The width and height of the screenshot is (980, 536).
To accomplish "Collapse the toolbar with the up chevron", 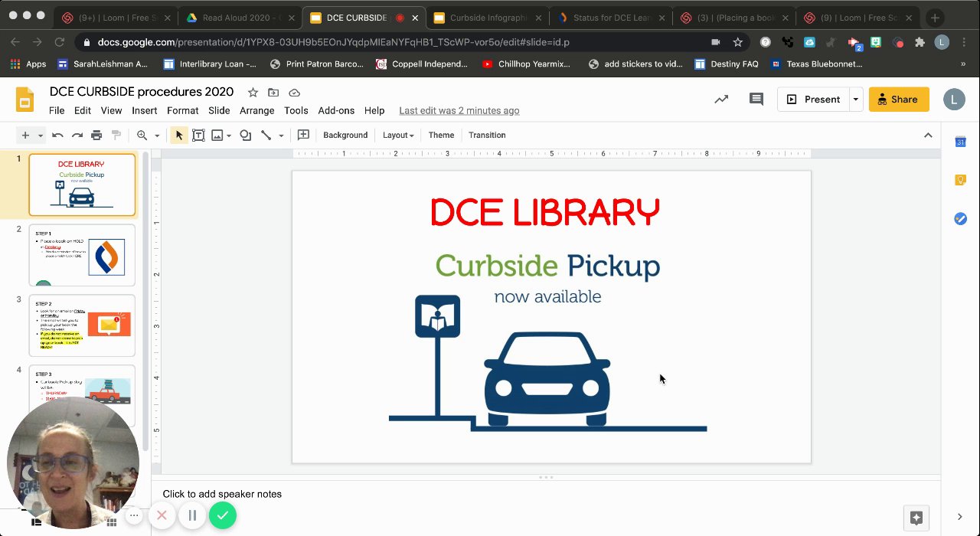I will click(928, 136).
